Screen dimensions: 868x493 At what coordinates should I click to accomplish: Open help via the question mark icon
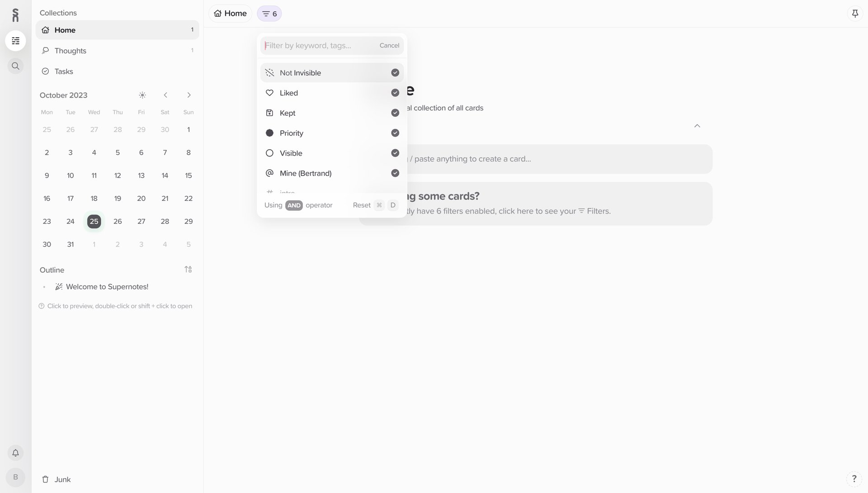(854, 478)
